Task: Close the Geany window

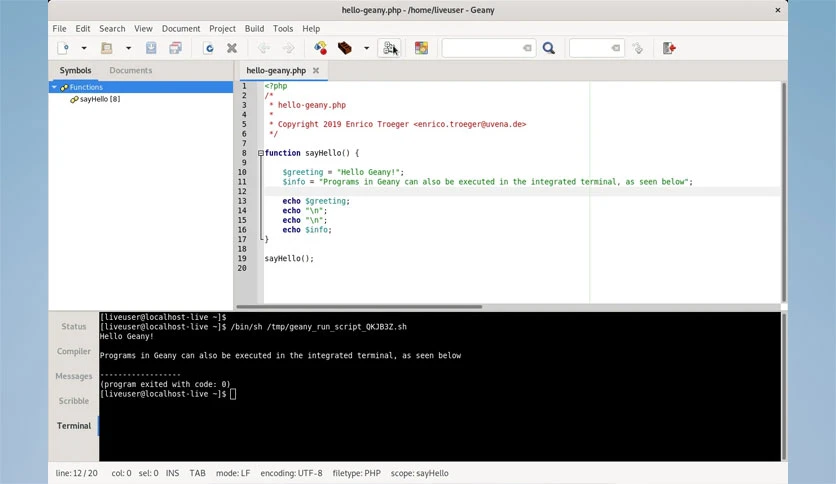Action: point(778,10)
